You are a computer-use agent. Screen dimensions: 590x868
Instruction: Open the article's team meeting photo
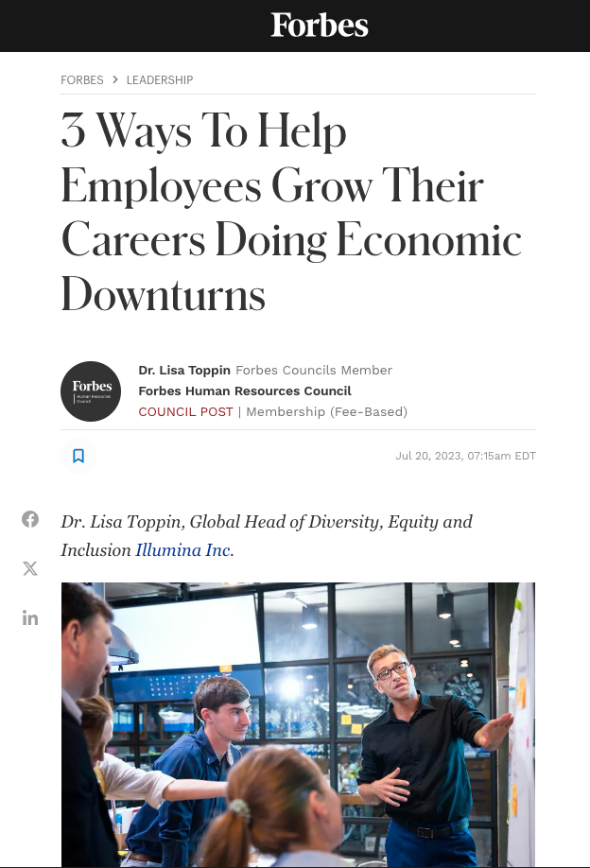coord(298,723)
